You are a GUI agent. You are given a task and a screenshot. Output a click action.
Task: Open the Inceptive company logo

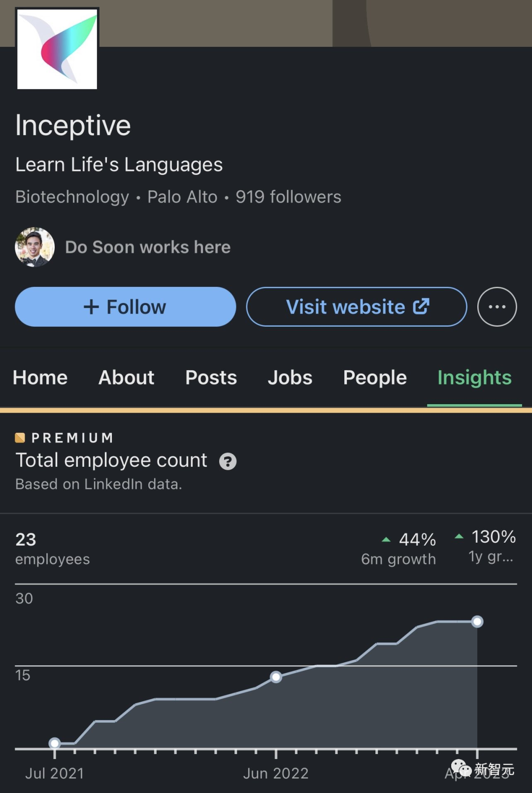point(57,49)
